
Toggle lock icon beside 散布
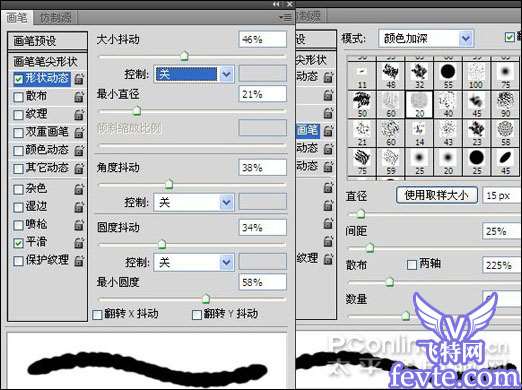pos(79,97)
